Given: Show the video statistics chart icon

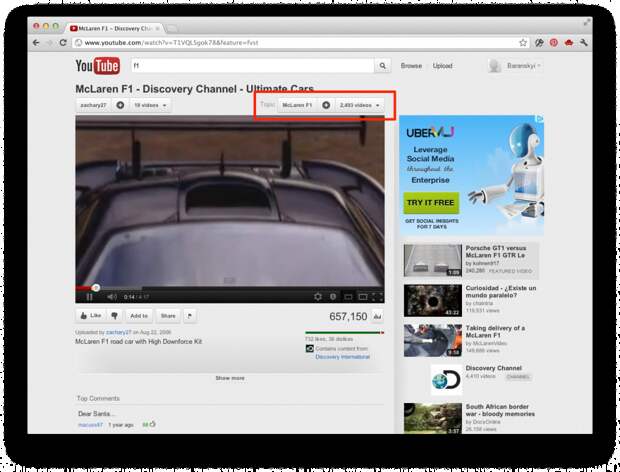Looking at the screenshot, I should [x=377, y=316].
